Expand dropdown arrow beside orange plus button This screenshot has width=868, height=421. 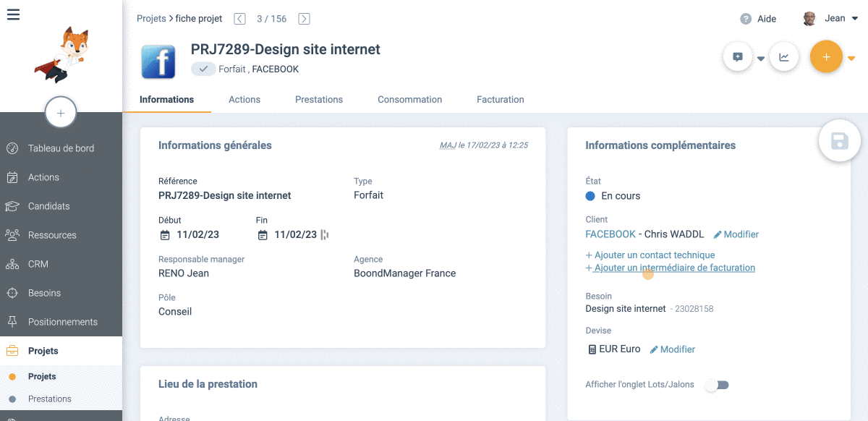tap(851, 59)
